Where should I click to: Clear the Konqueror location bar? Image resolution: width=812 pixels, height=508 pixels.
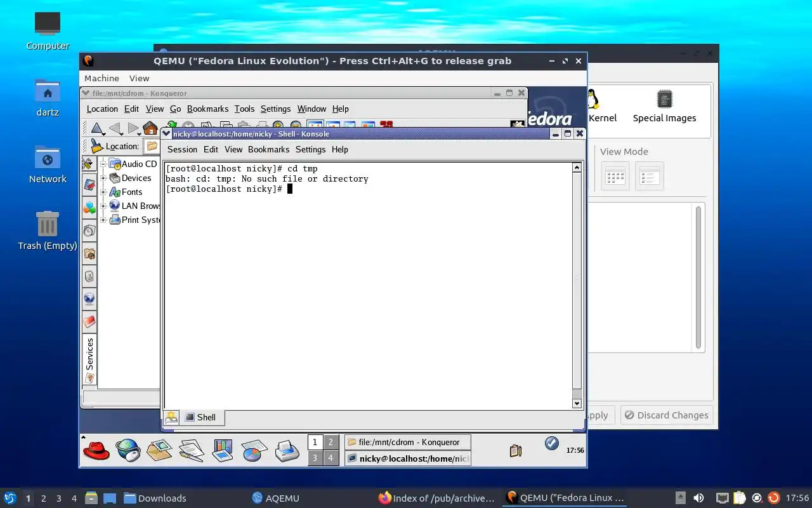pos(96,146)
